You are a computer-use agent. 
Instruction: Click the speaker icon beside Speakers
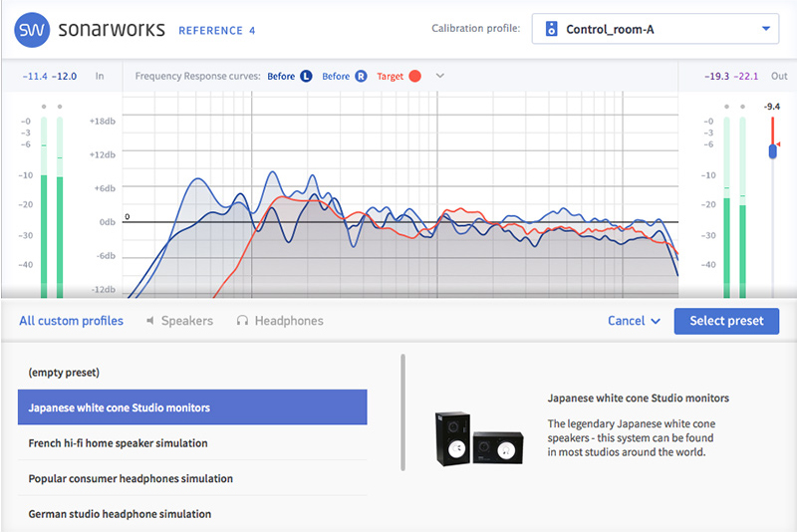click(x=150, y=321)
